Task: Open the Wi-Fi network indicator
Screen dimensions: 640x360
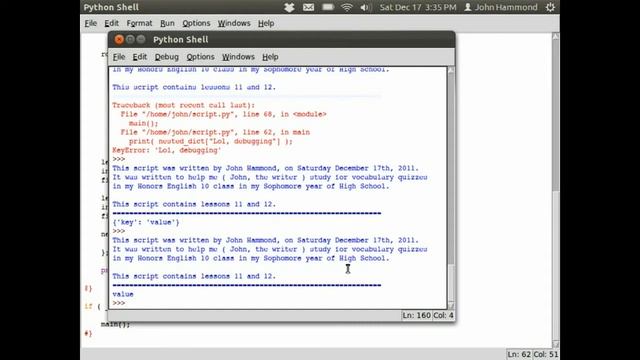Action: coord(347,7)
